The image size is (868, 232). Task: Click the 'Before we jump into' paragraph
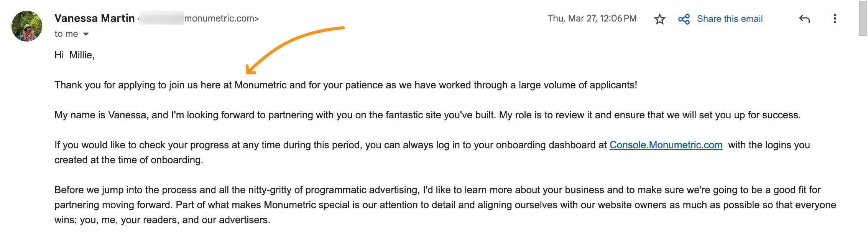click(445, 205)
